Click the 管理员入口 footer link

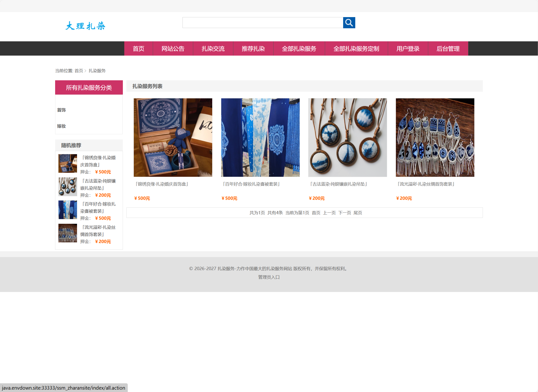(x=269, y=277)
